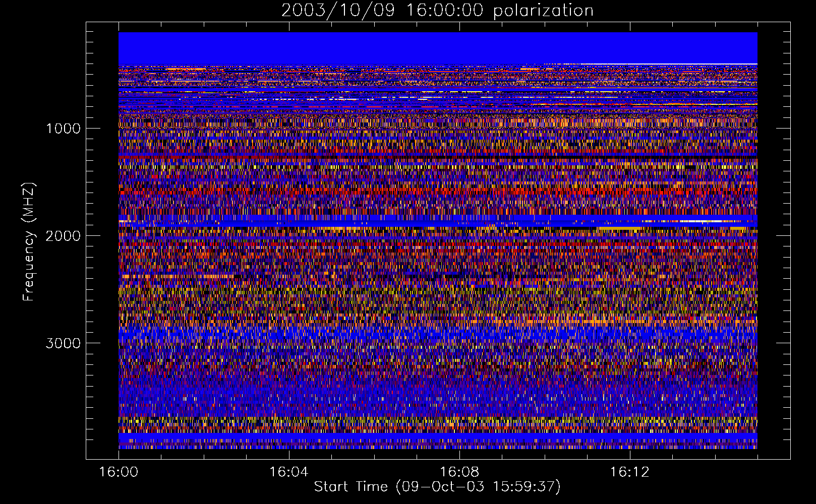Click the "16:12" time tick label

(x=629, y=472)
